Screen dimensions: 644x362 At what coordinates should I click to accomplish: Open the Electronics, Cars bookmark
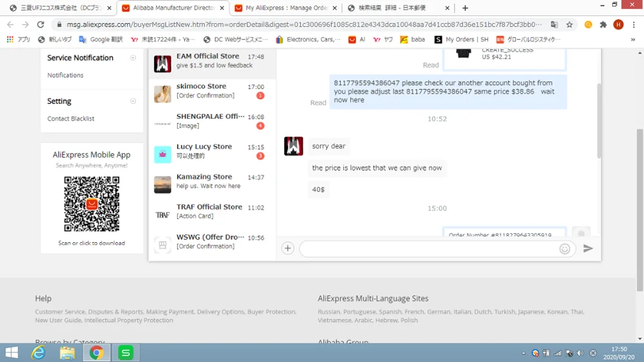(x=308, y=39)
